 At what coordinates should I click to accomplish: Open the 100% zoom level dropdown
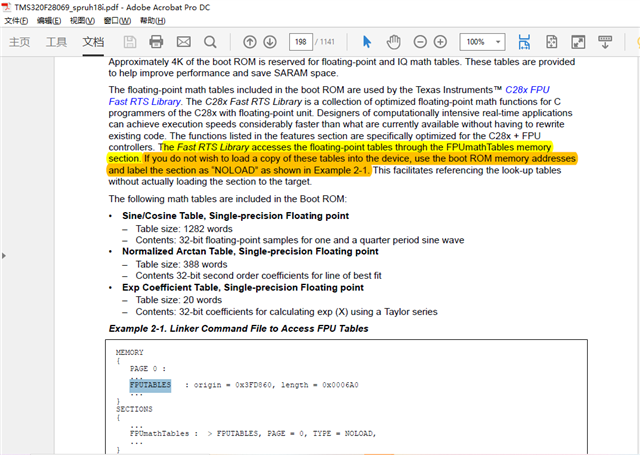click(x=482, y=42)
